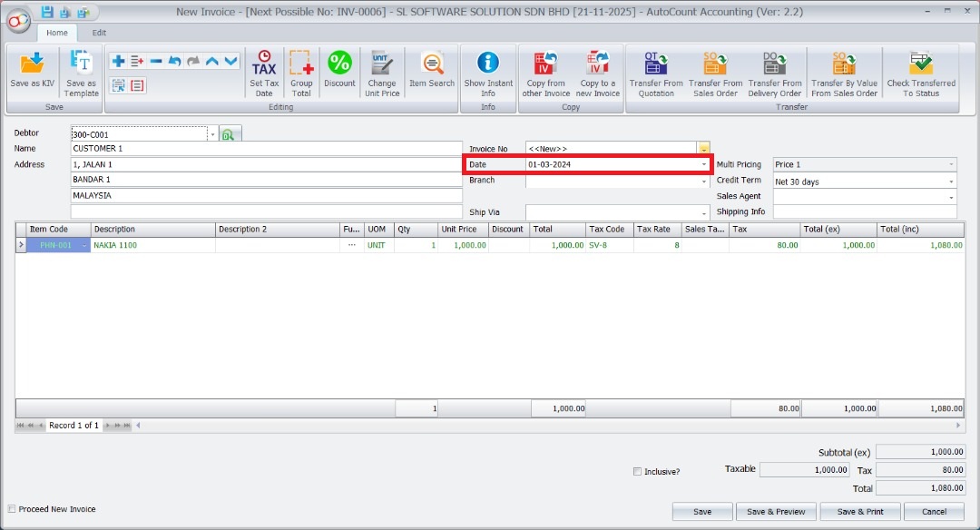Click the Save & Print button
Viewport: 980px width, 530px height.
point(859,511)
